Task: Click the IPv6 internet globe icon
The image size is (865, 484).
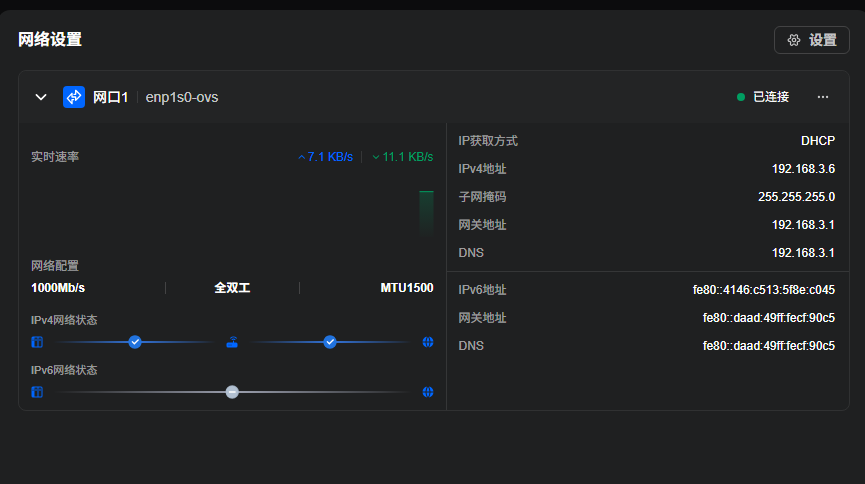Action: tap(428, 392)
